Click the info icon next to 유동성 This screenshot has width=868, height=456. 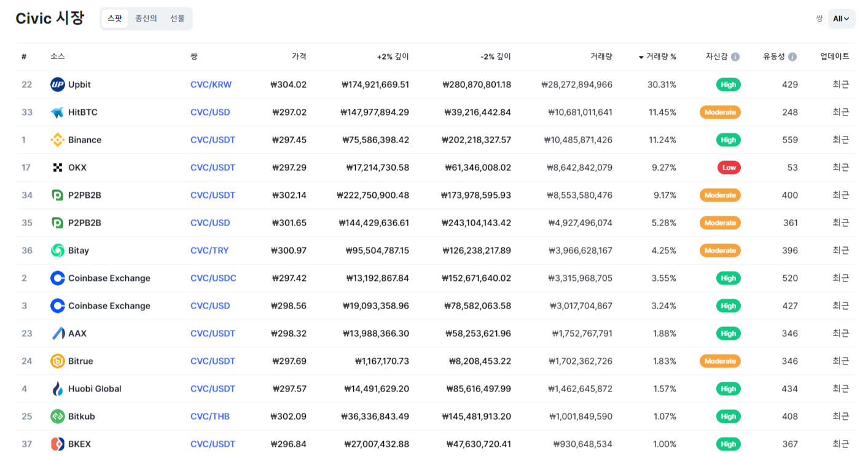792,57
